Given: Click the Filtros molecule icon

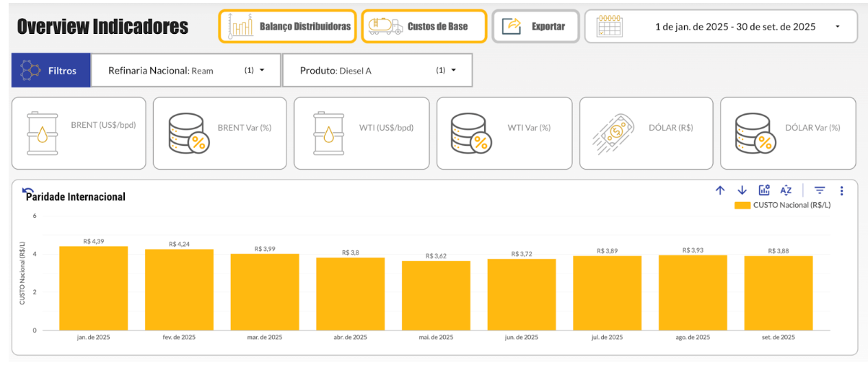Looking at the screenshot, I should (30, 71).
